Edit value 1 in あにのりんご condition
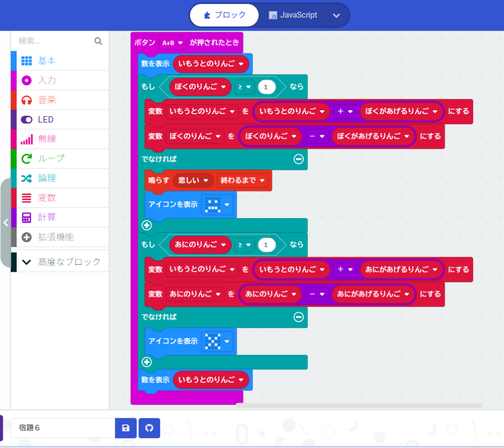This screenshot has height=448, width=504. [x=266, y=245]
